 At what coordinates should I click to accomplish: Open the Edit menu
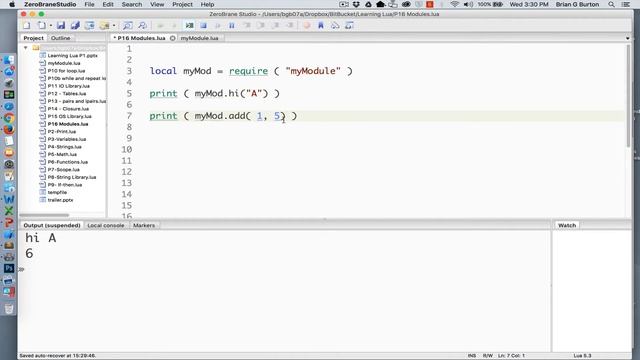[108, 4]
